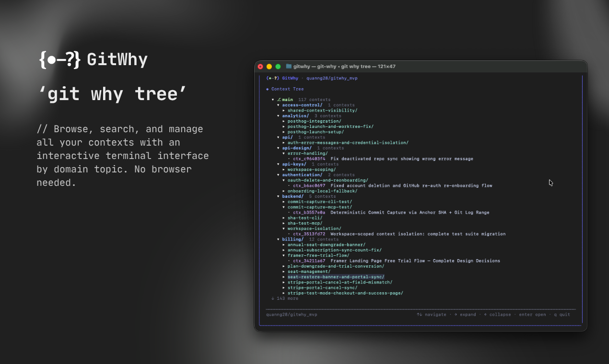The height and width of the screenshot is (364, 609).
Task: Expand stripe-test-mode-checkout-and-success-page/ entry
Action: pyautogui.click(x=342, y=293)
